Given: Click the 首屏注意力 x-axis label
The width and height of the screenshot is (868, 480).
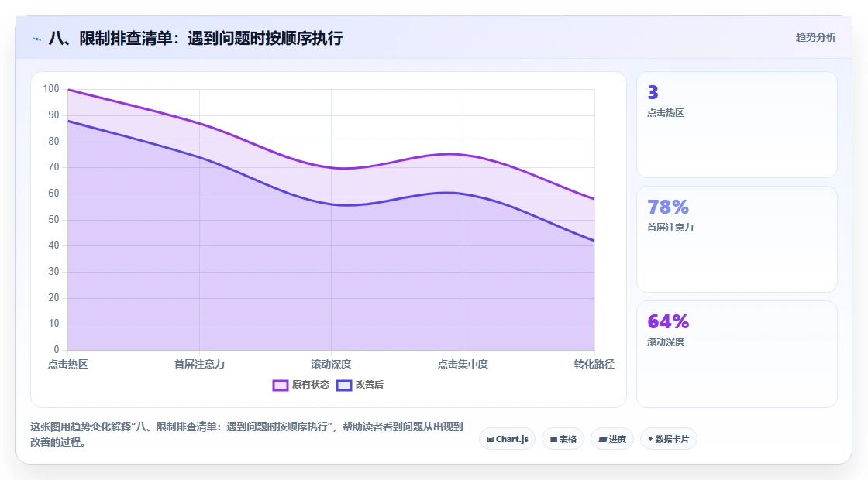Looking at the screenshot, I should pos(199,364).
